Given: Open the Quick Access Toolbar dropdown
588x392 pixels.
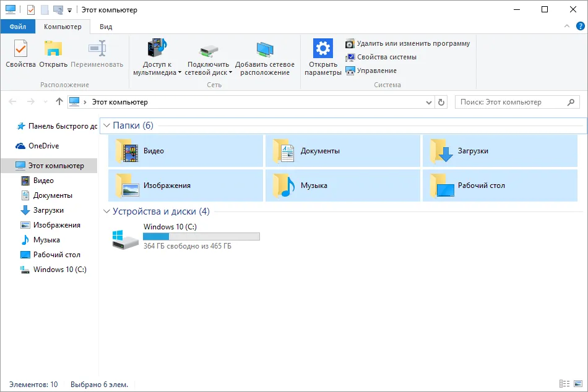Looking at the screenshot, I should click(x=70, y=11).
